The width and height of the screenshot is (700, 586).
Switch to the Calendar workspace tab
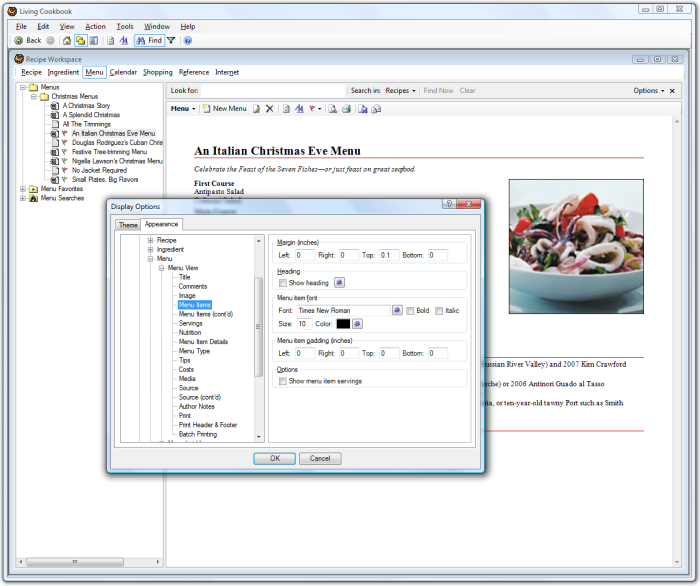coord(123,72)
